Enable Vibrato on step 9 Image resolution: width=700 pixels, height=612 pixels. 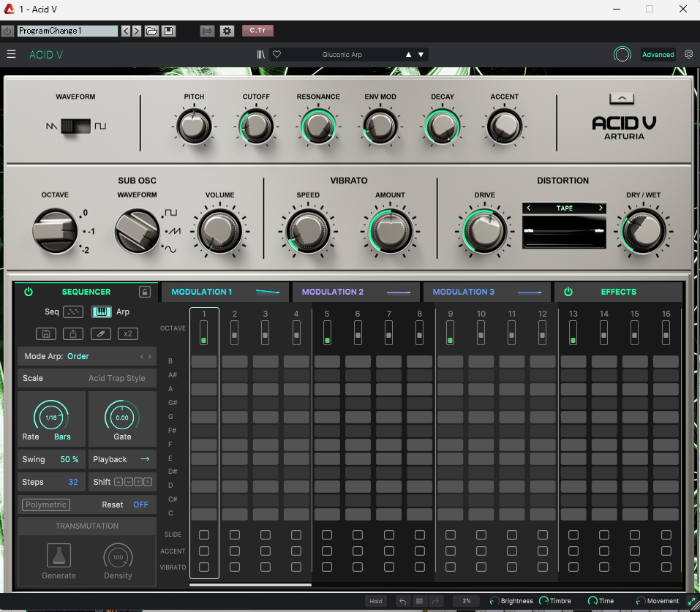click(x=451, y=567)
